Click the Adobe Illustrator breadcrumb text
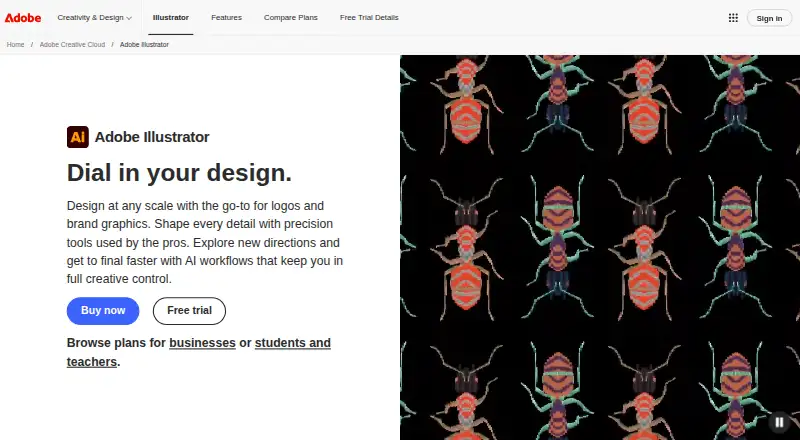 [x=144, y=45]
